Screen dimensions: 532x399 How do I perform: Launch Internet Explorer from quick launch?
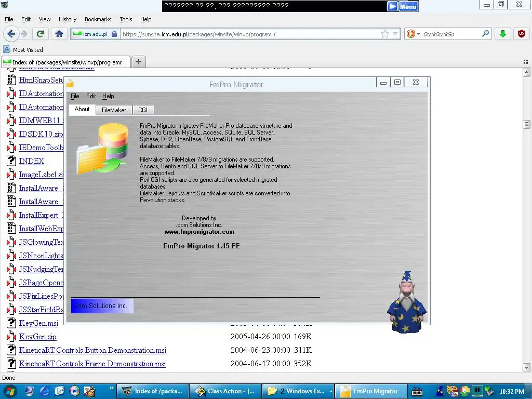click(45, 391)
